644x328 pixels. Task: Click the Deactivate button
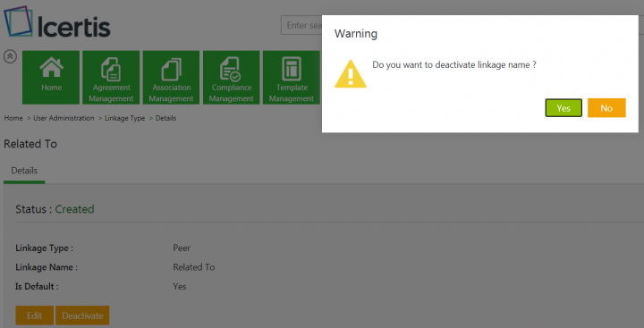point(82,315)
